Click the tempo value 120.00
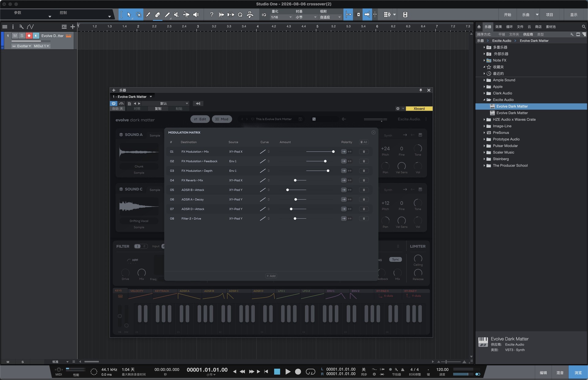Image resolution: width=588 pixels, height=380 pixels. (442, 369)
